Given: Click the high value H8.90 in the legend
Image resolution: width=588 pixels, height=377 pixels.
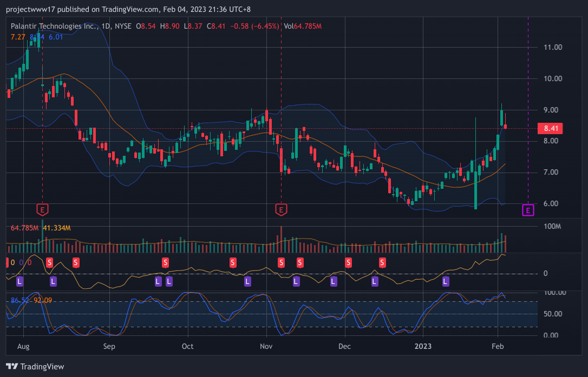Looking at the screenshot, I should 169,26.
